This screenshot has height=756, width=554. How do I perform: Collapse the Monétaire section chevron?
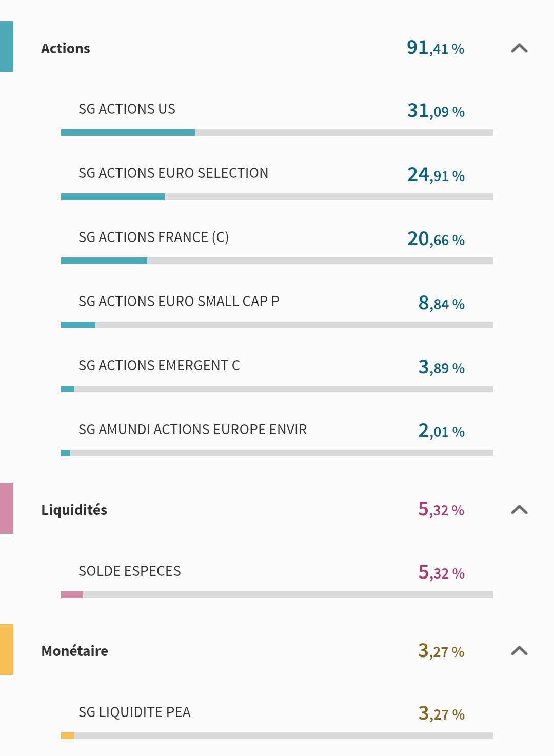point(519,651)
